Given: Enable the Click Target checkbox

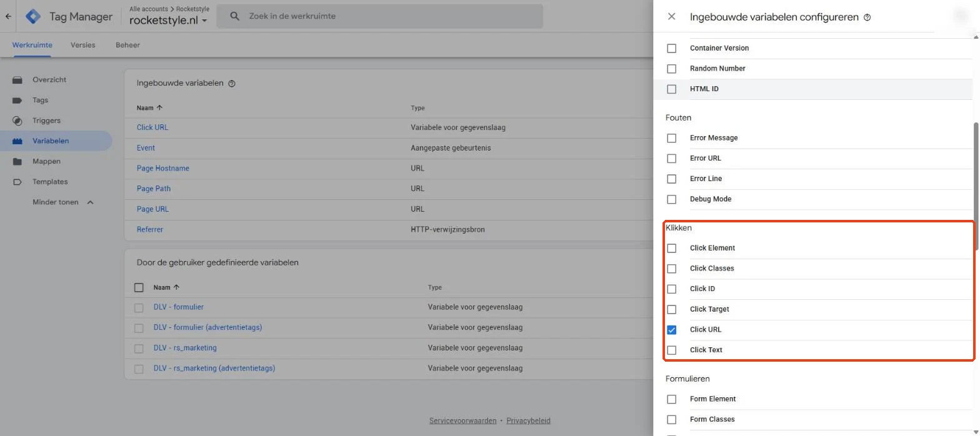Looking at the screenshot, I should [x=672, y=309].
